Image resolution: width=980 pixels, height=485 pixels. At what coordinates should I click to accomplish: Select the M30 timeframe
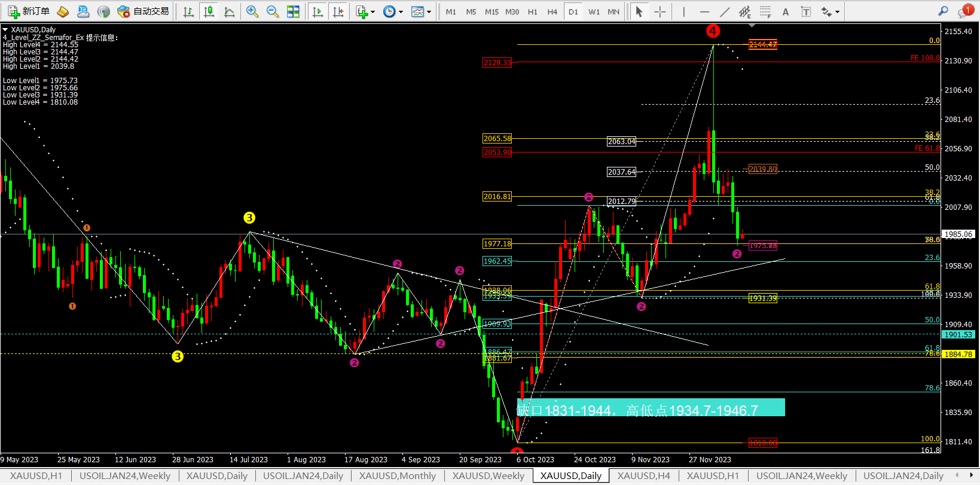click(x=512, y=12)
